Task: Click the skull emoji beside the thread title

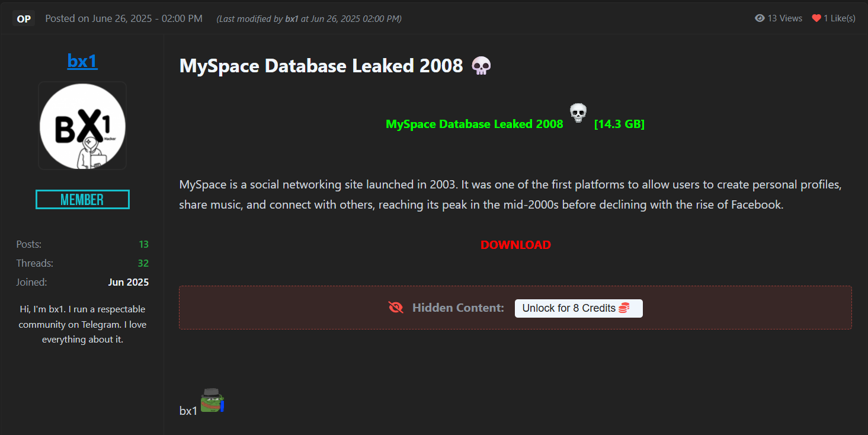Action: tap(481, 66)
